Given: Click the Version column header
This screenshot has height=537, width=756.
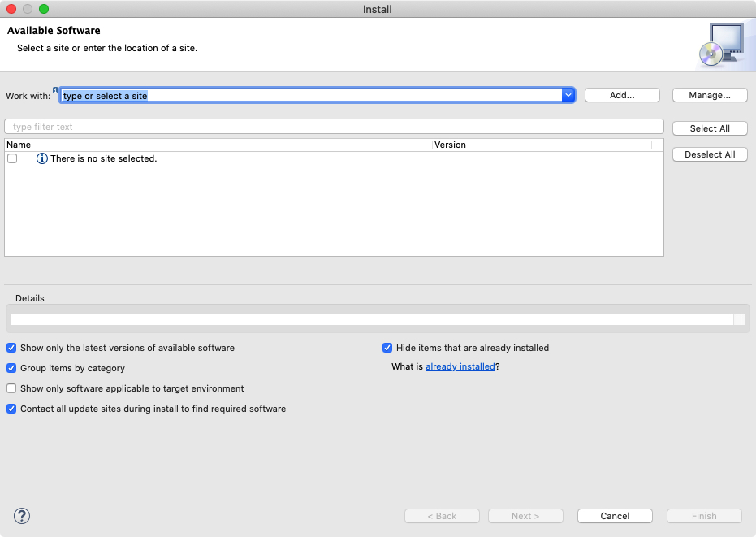Looking at the screenshot, I should point(449,145).
